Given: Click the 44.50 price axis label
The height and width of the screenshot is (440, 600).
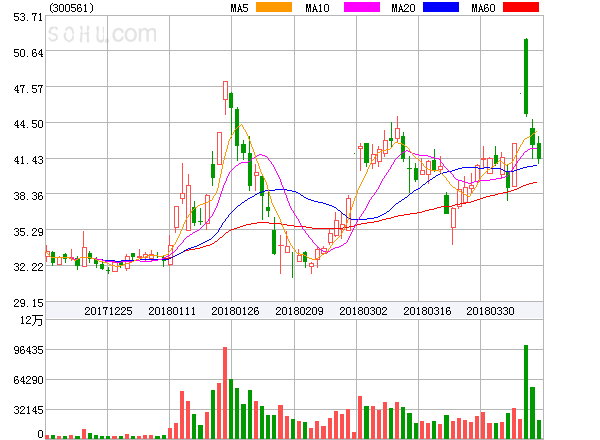Looking at the screenshot, I should (28, 124).
